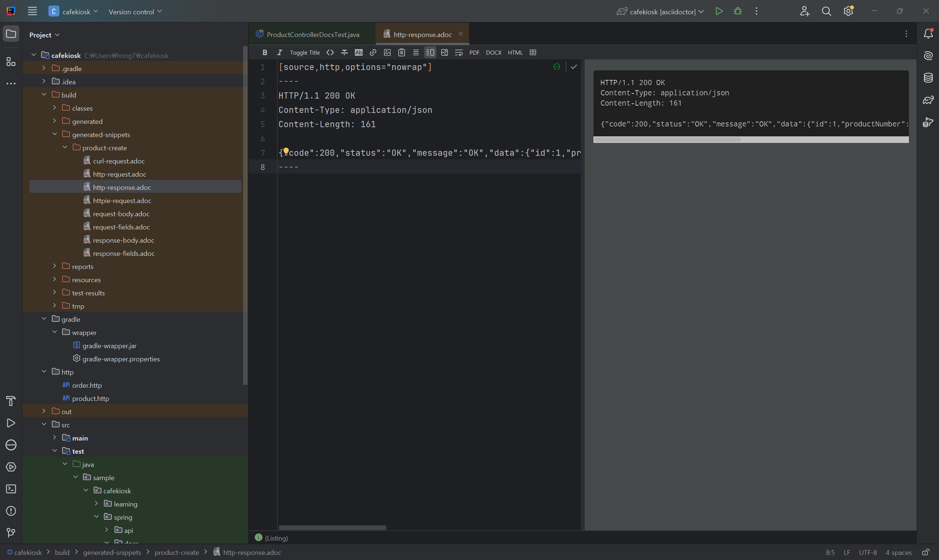Viewport: 939px width, 560px height.
Task: Open the Database tool window
Action: pos(928,78)
